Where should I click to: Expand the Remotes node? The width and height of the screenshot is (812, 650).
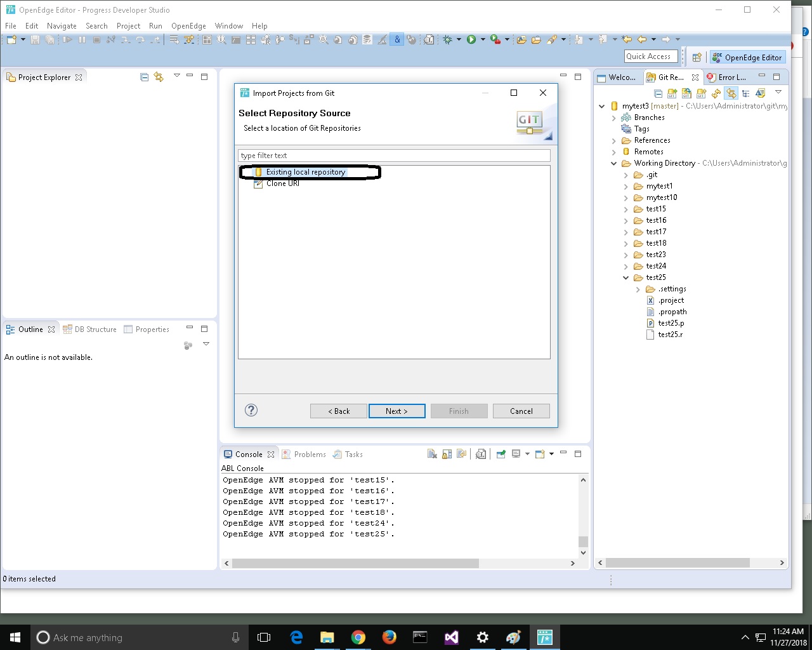[x=614, y=152]
